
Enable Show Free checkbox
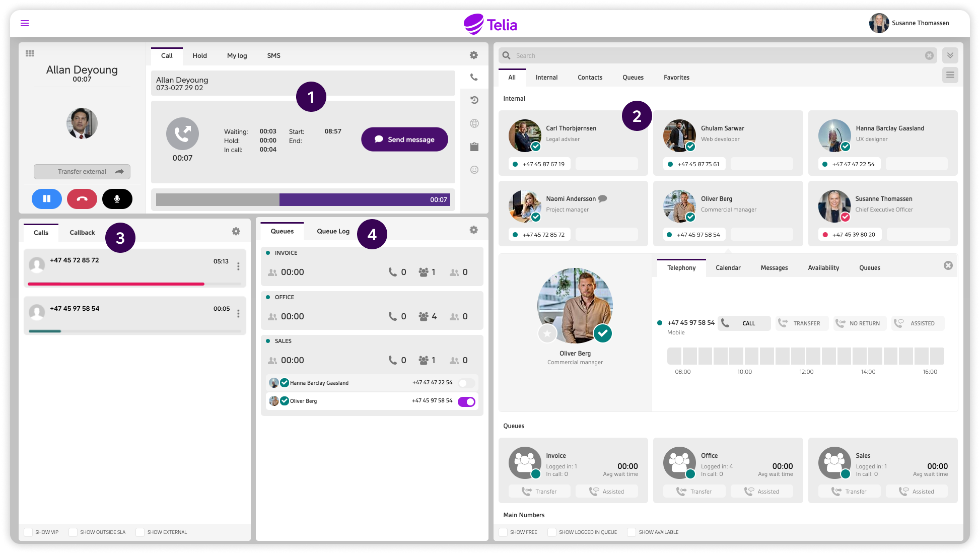[x=503, y=532]
